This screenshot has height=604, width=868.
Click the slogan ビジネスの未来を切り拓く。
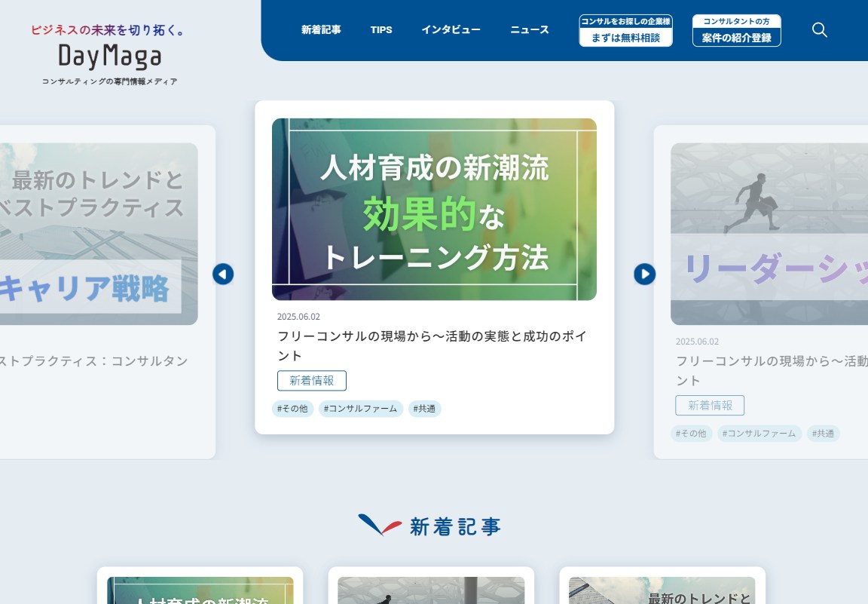[x=108, y=30]
